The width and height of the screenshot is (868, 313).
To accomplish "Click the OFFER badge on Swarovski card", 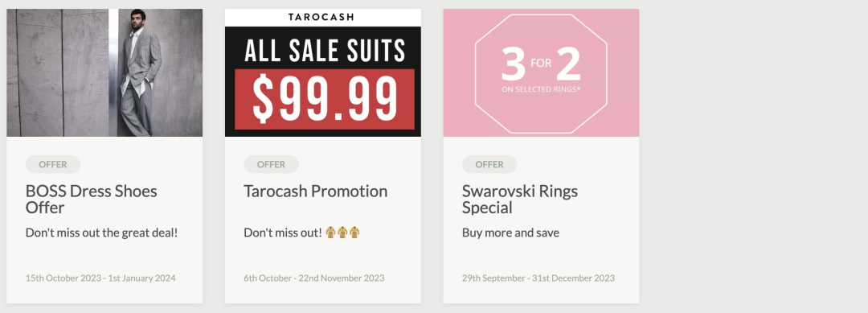I will [x=489, y=164].
